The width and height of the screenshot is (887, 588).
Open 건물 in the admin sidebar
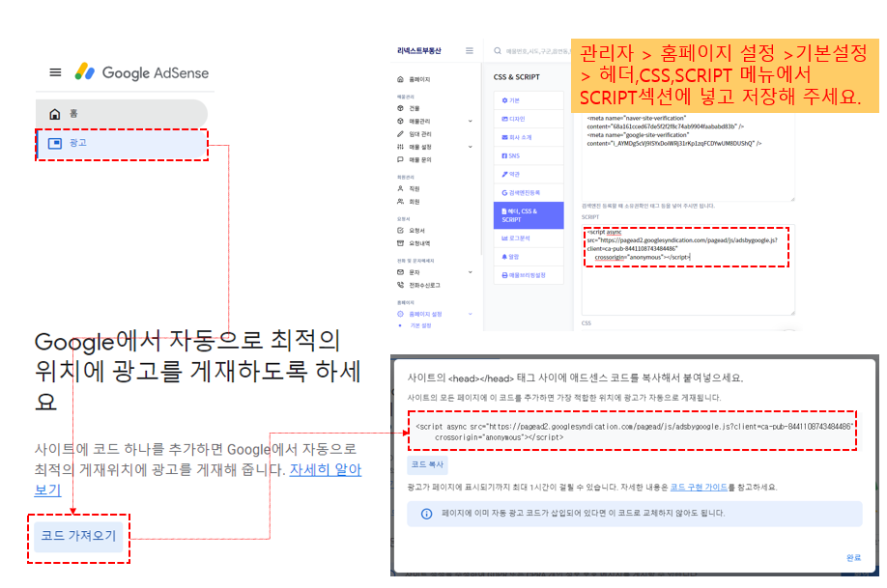click(415, 108)
